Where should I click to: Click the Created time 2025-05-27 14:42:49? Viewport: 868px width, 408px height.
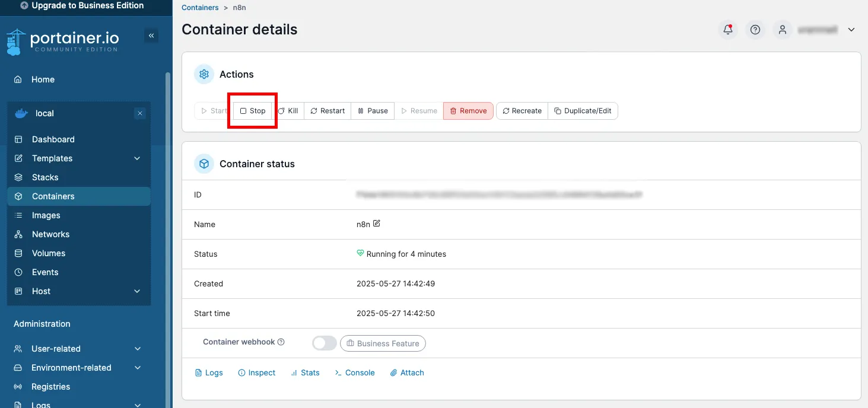click(396, 283)
